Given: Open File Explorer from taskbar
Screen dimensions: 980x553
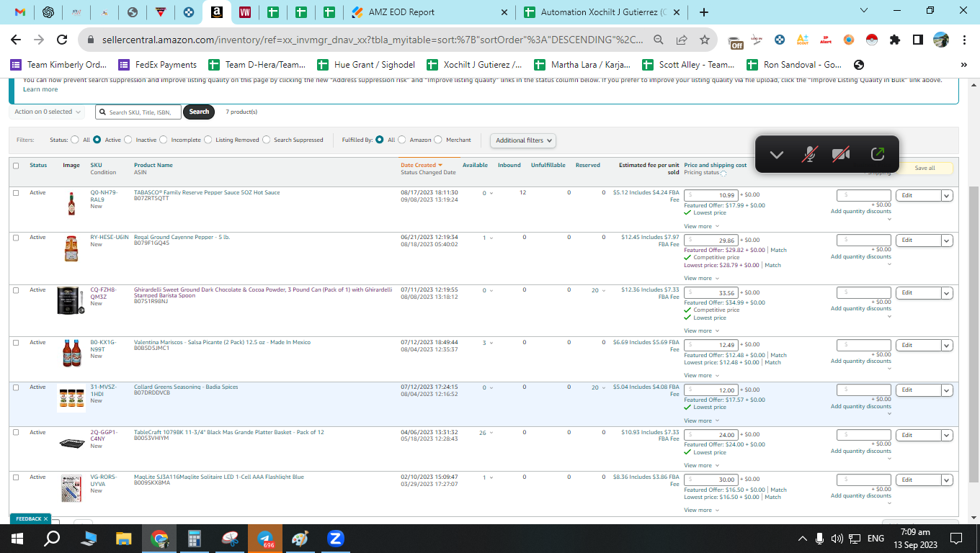Looking at the screenshot, I should coord(124,538).
